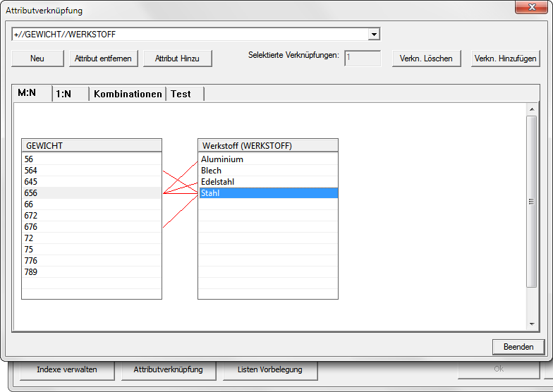Select Blech in the Werkstoff list

(268, 171)
